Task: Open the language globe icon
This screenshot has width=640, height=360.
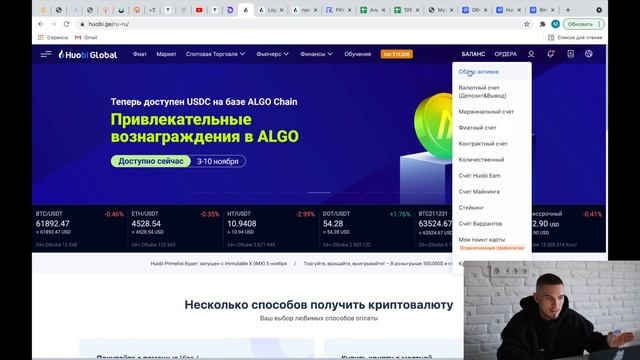Action: click(x=589, y=54)
